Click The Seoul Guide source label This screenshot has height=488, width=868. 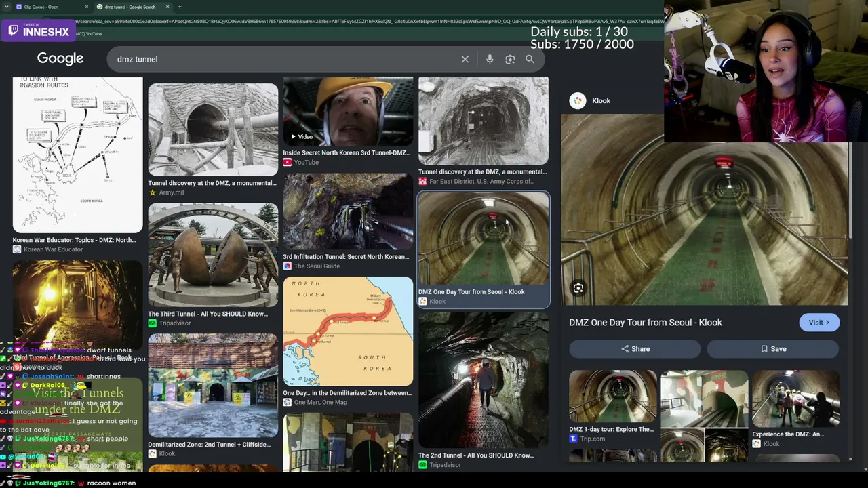(x=317, y=266)
